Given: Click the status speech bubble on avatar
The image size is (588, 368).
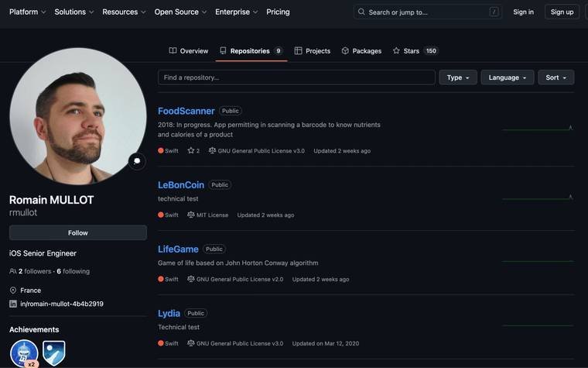Looking at the screenshot, I should coord(137,161).
